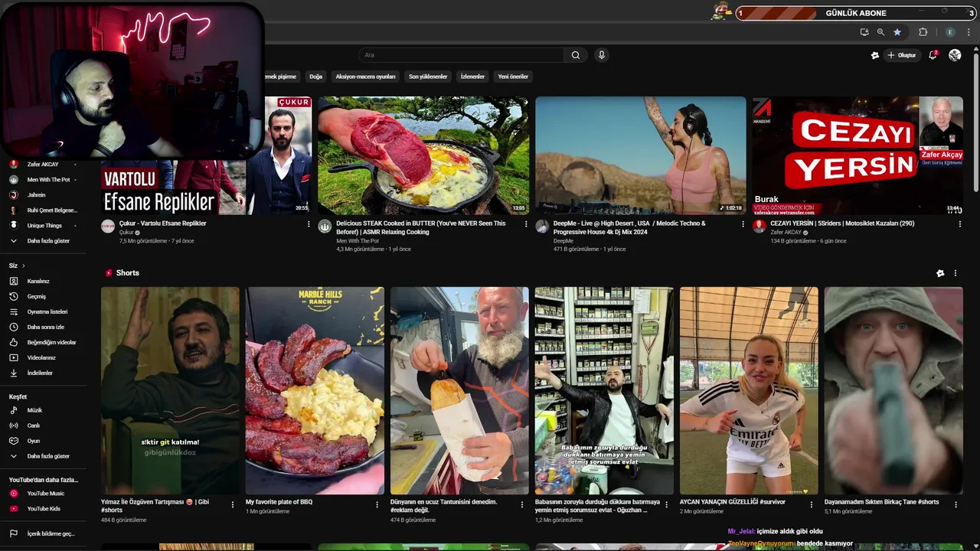Open Videolarınız in the sidebar
Screen dimensions: 980x551
coord(43,357)
